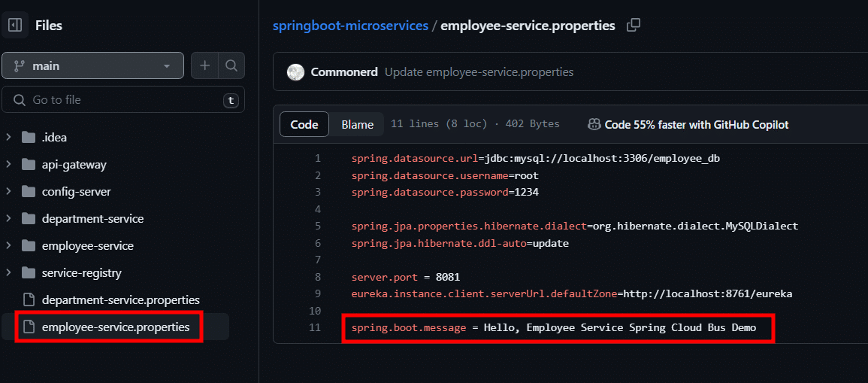Viewport: 868px width, 383px height.
Task: Open the employee-service folder
Action: (x=87, y=246)
